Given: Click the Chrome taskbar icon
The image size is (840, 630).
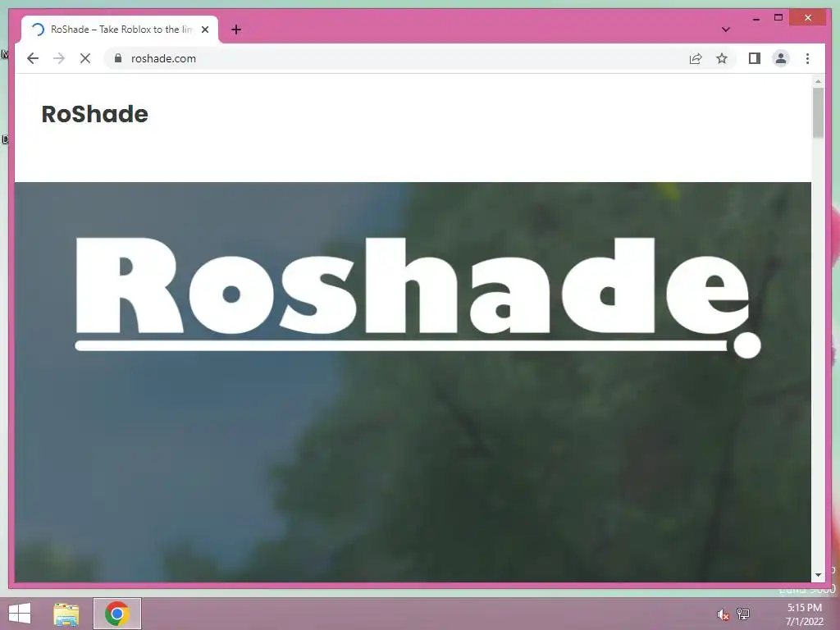Looking at the screenshot, I should click(116, 614).
